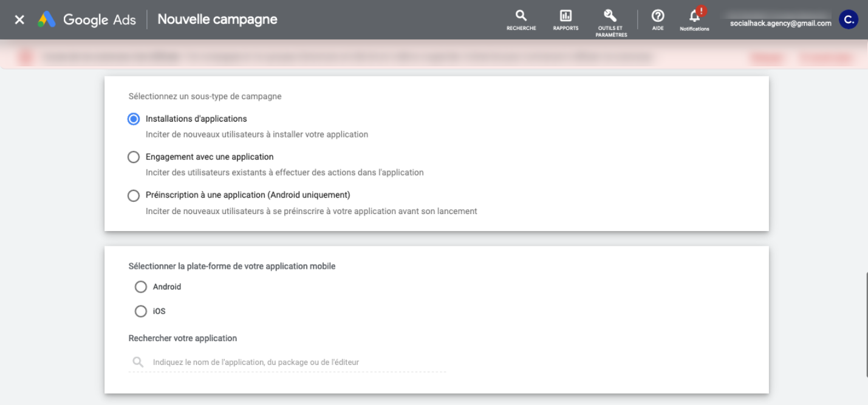Click the Nouvelle campagne header title
This screenshot has height=405, width=868.
[217, 19]
